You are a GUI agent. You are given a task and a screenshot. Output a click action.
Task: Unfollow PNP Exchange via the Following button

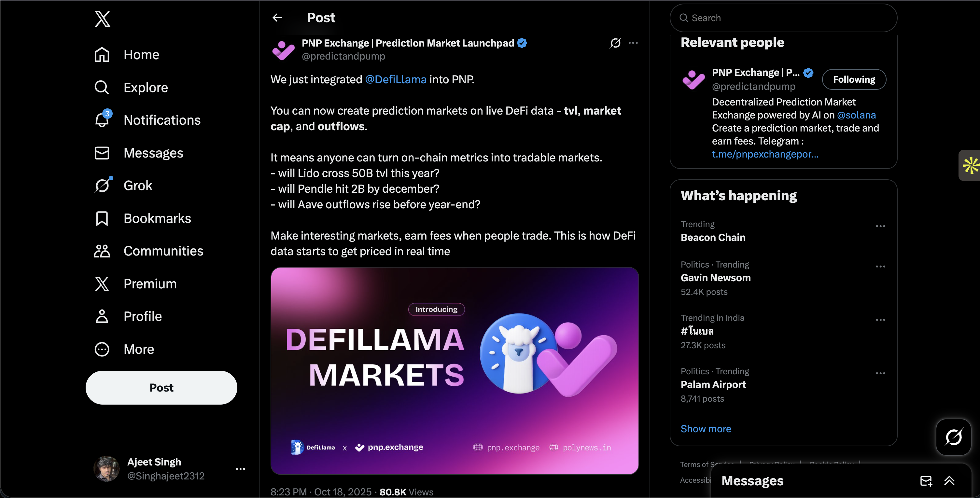(854, 79)
